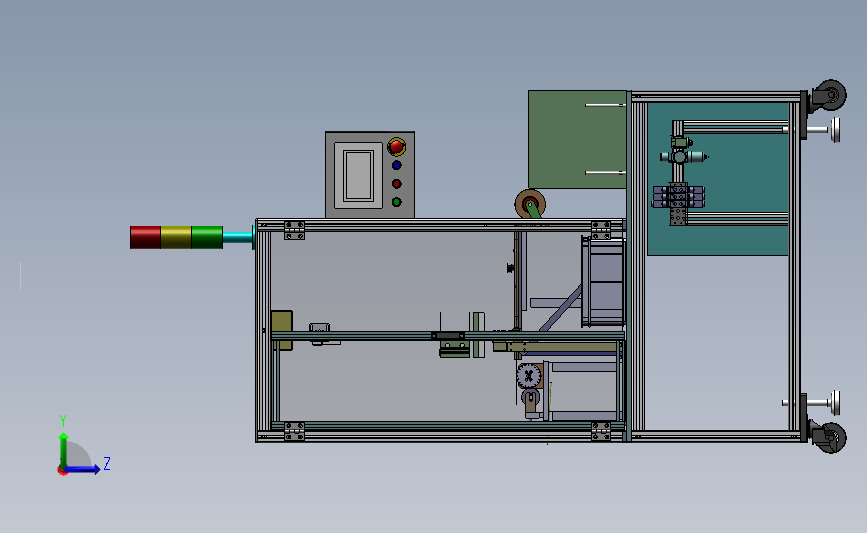Click the green Y axis of the triad

[x=64, y=450]
